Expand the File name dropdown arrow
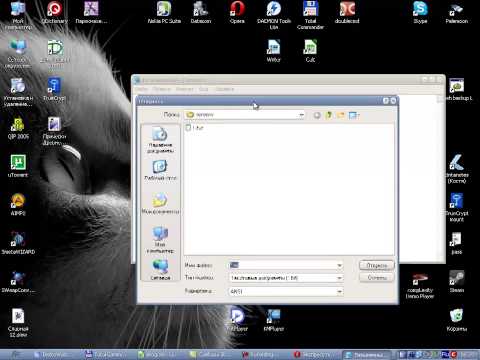Viewport: 480px width, 360px height. (x=339, y=265)
